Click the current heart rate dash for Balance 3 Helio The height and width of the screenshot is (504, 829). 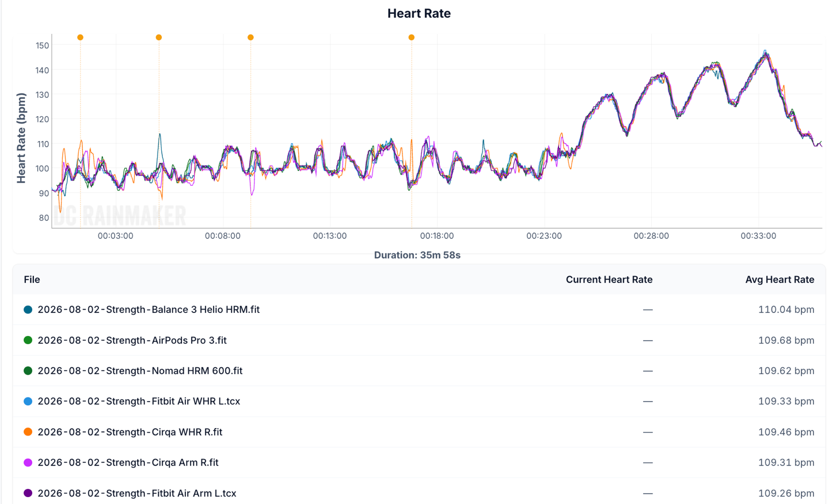648,310
